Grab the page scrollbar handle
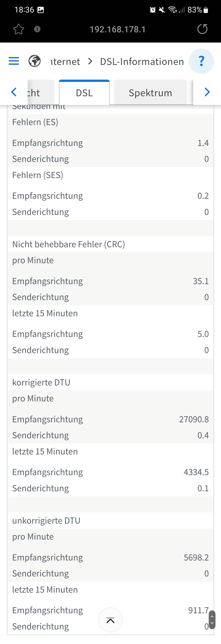The image size is (221, 644). coord(212,619)
